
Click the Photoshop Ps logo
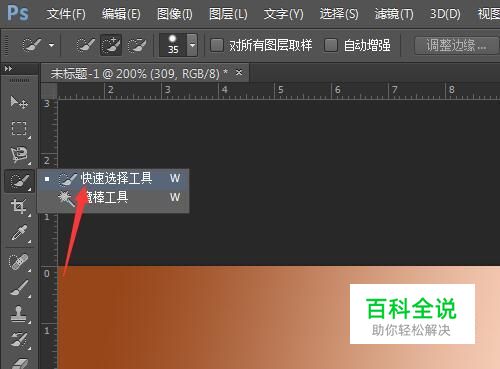click(18, 13)
